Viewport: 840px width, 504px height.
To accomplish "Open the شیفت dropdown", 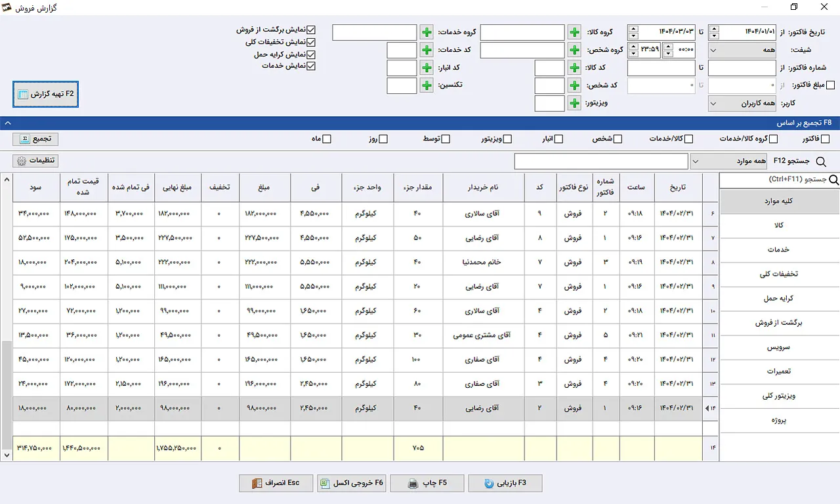I will pyautogui.click(x=742, y=50).
